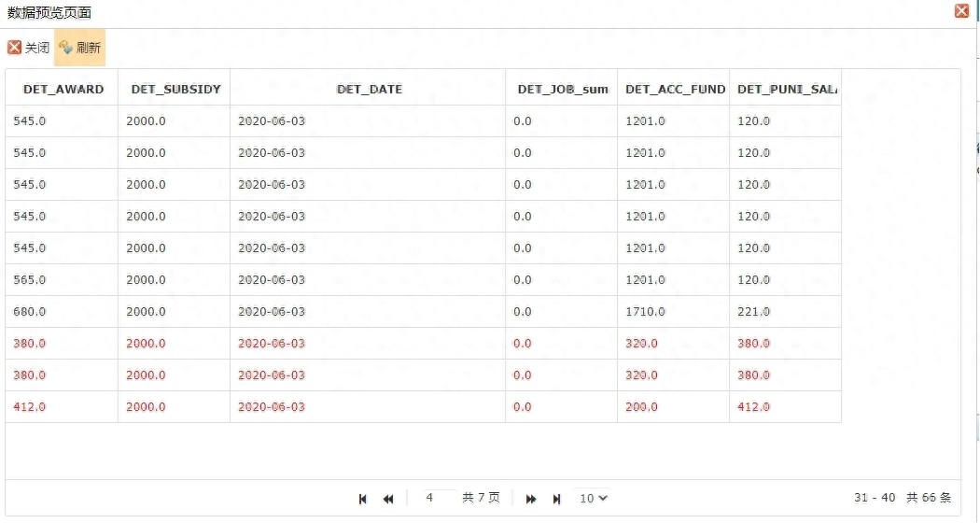Click the DET_PUNI_SAL column header
The width and height of the screenshot is (980, 523).
tap(786, 89)
